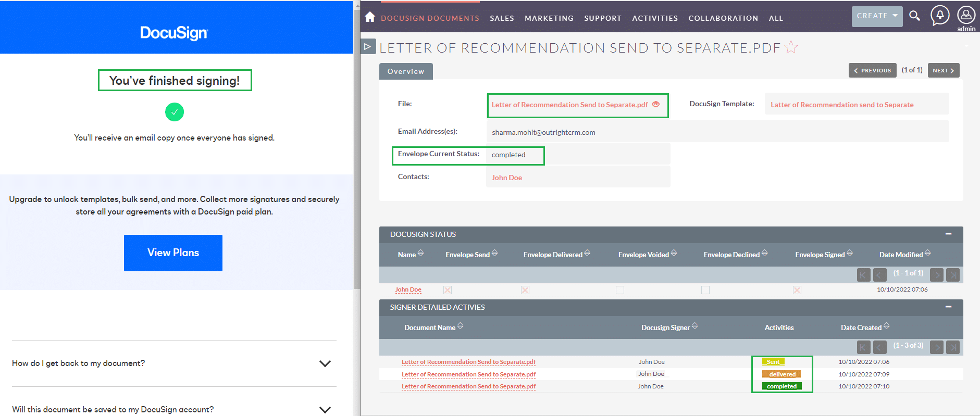The width and height of the screenshot is (980, 416).
Task: Click Envelope Current Status completed value
Action: point(508,155)
